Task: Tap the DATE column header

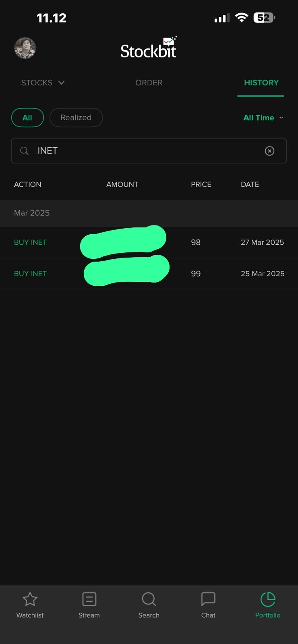Action: pyautogui.click(x=250, y=184)
